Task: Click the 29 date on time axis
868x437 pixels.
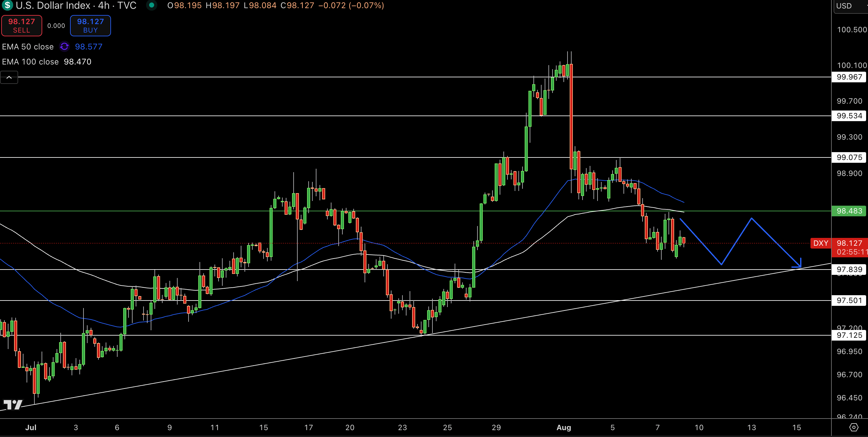Action: (x=496, y=428)
